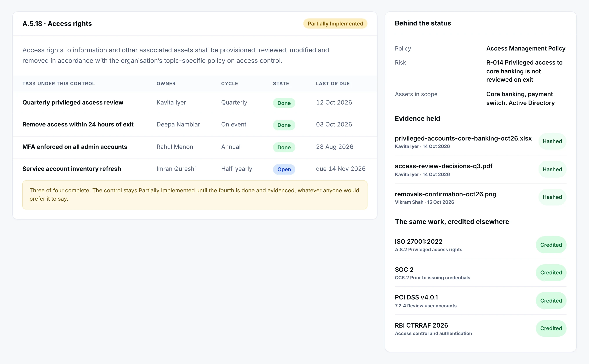Click the Done badge for Rahul Menon's task
The height and width of the screenshot is (364, 589).
pyautogui.click(x=284, y=147)
